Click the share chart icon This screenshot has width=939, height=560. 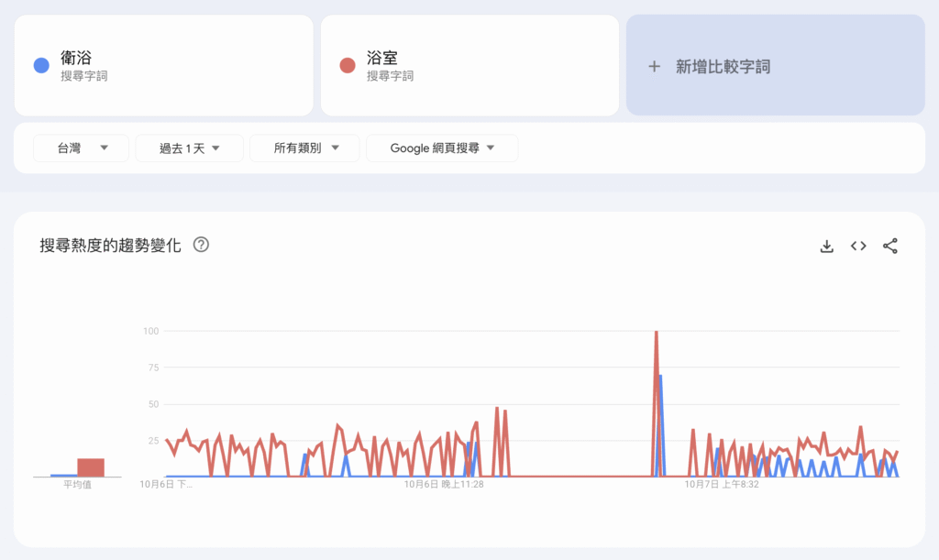point(889,246)
